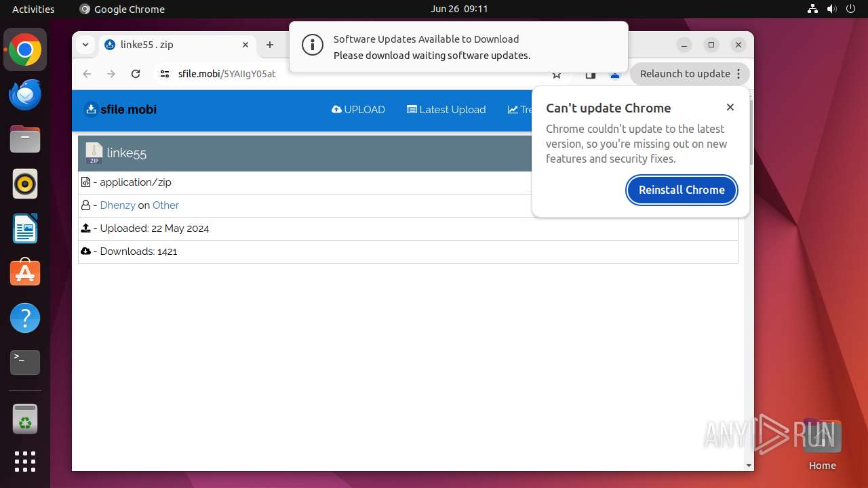The height and width of the screenshot is (488, 868).
Task: Click the sfile.mobi logo
Action: click(120, 109)
